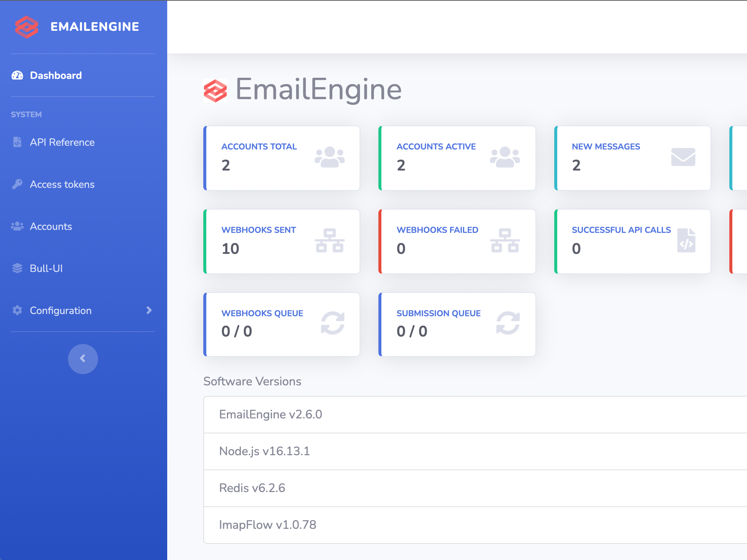Collapse the sidebar with the left arrow button
This screenshot has width=747, height=560.
pyautogui.click(x=83, y=359)
